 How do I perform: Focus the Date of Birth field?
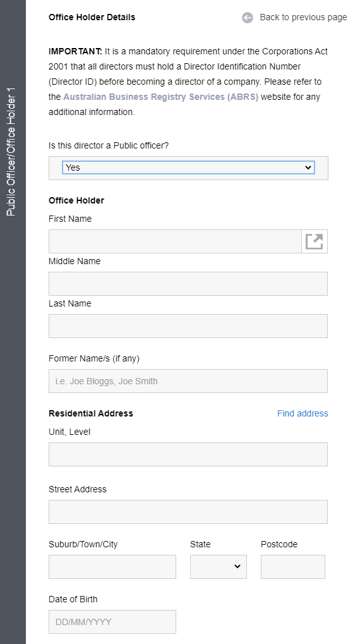pos(112,622)
